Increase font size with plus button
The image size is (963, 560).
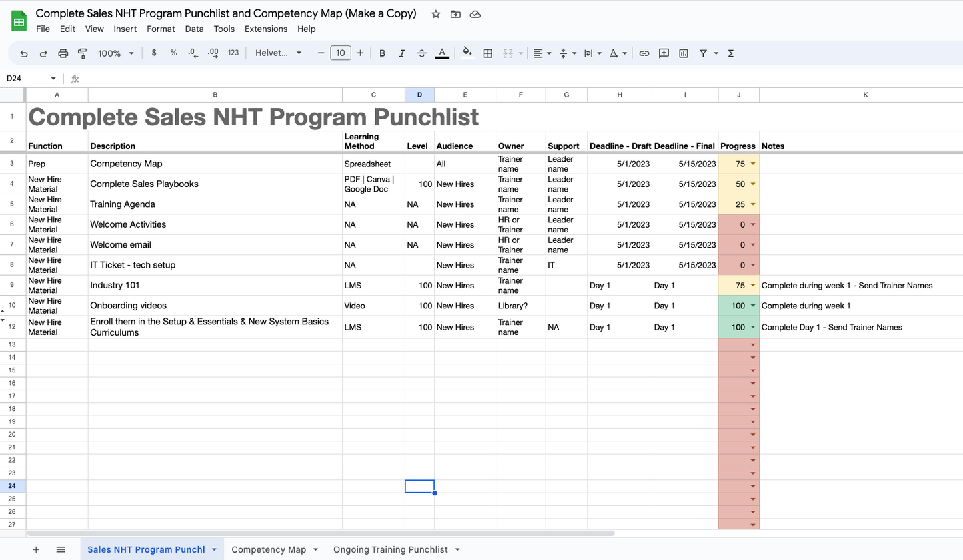[360, 53]
